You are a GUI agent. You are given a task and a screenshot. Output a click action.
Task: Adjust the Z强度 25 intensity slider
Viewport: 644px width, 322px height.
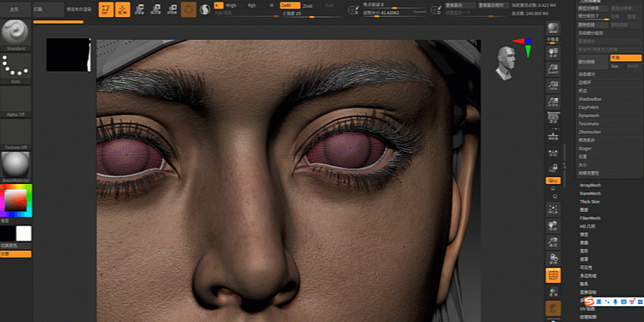click(x=311, y=14)
